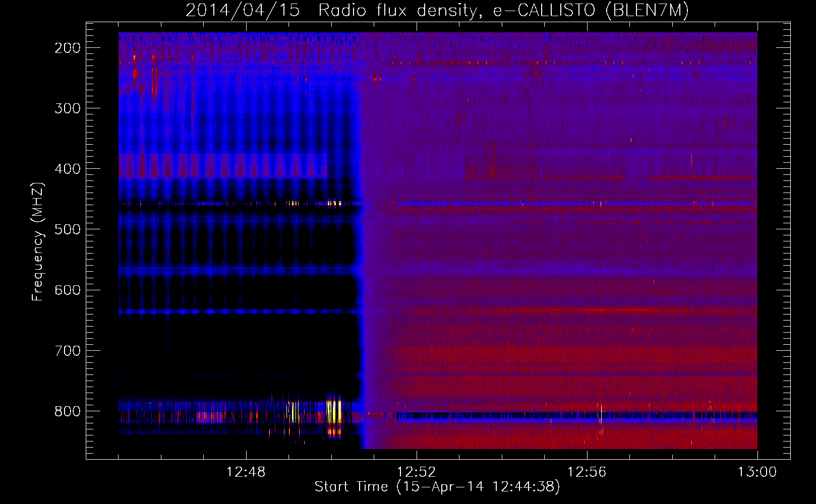
Task: Click the 12:52 time tick label
Action: click(x=417, y=472)
